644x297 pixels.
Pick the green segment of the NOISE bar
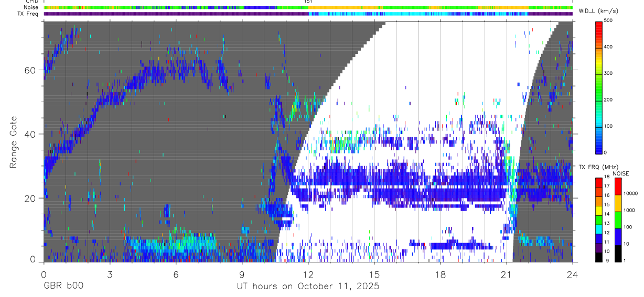(618, 220)
